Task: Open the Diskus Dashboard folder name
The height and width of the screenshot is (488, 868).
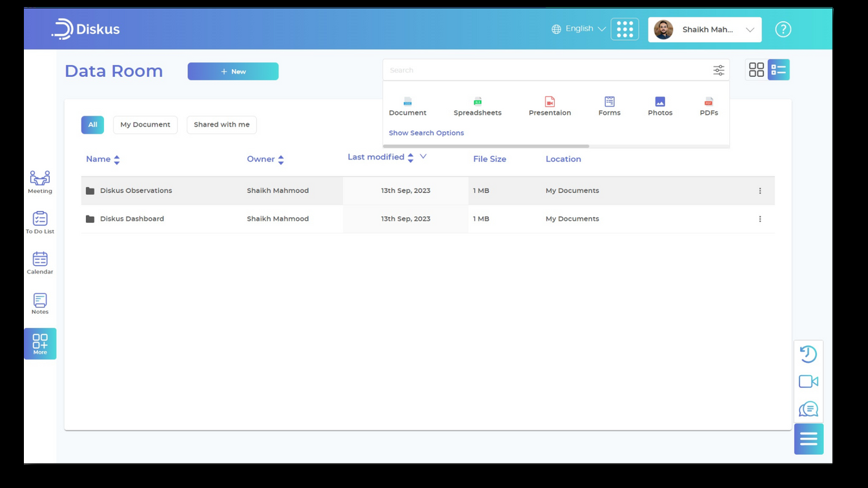Action: [132, 219]
